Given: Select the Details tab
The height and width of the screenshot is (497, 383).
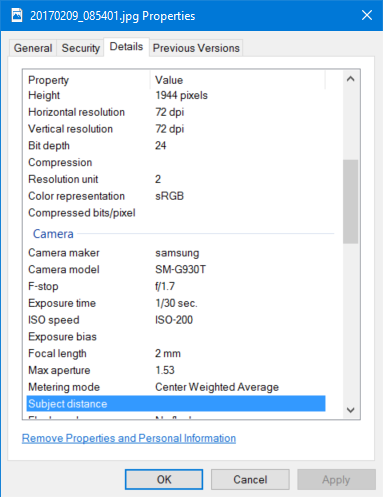Looking at the screenshot, I should coord(126,47).
